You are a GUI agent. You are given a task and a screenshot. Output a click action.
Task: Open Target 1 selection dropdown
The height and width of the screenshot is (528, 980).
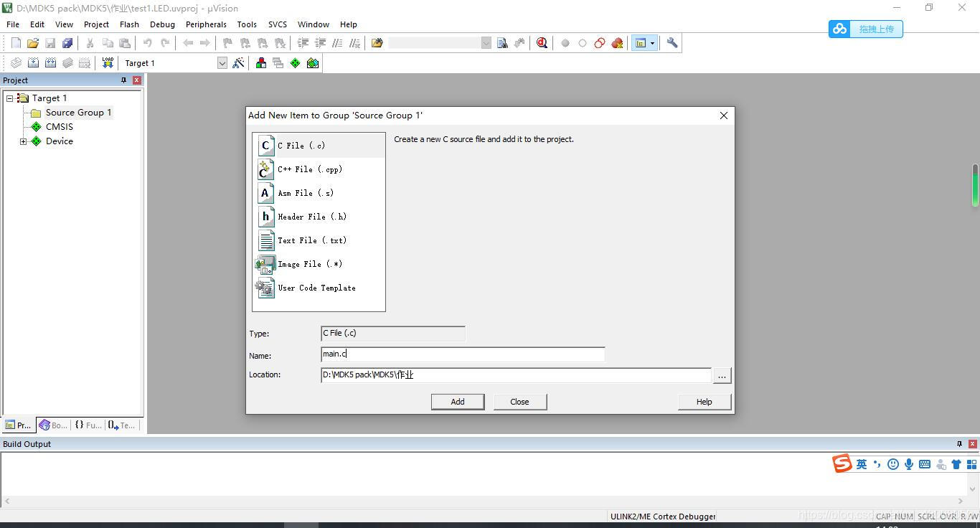click(x=222, y=63)
